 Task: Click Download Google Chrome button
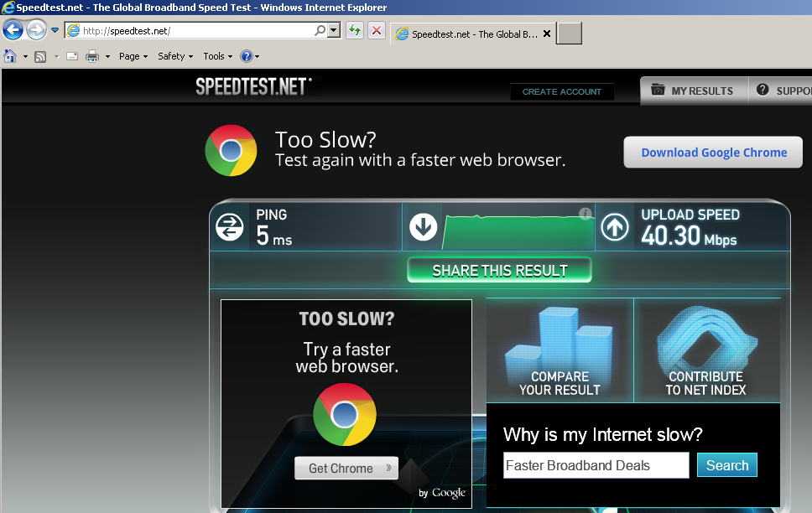click(x=713, y=153)
